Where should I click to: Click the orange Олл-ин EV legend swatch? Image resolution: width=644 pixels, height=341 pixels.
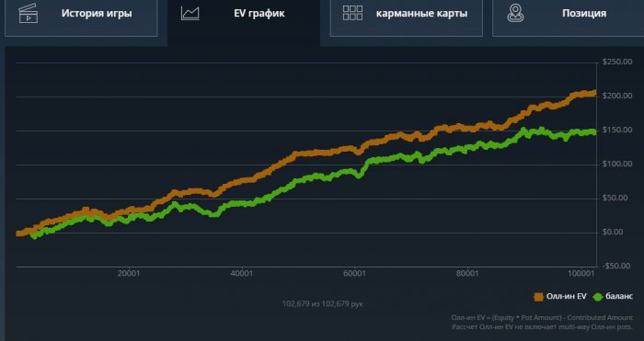538,297
